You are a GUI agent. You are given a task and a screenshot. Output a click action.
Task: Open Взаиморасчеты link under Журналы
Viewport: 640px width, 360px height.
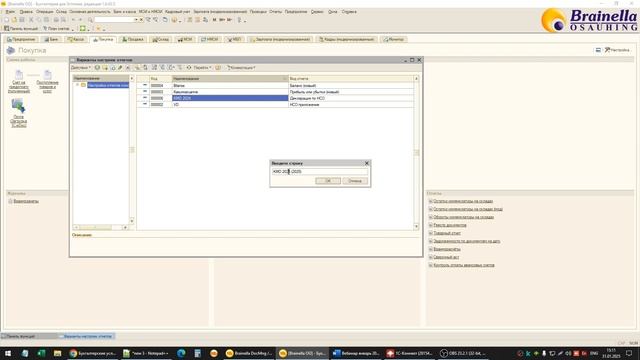click(x=26, y=201)
